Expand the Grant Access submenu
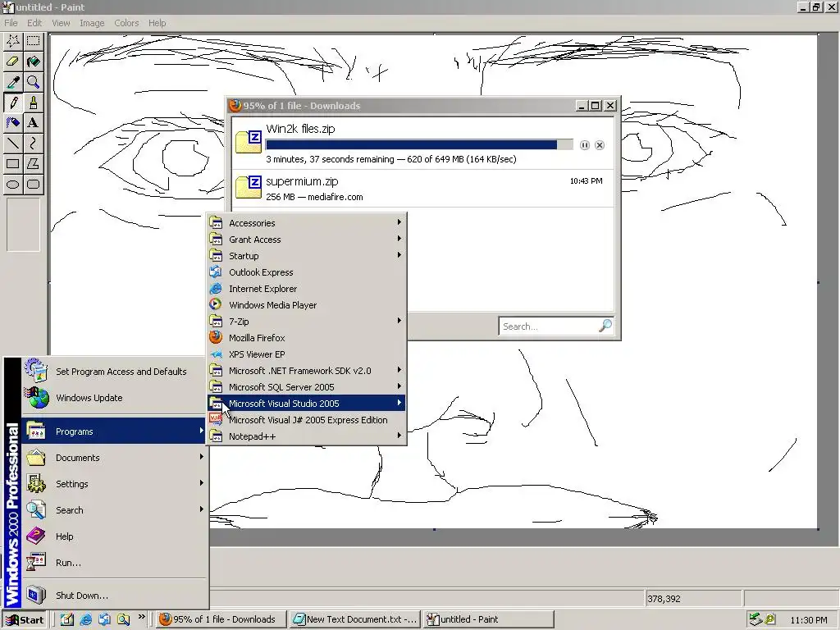 307,240
